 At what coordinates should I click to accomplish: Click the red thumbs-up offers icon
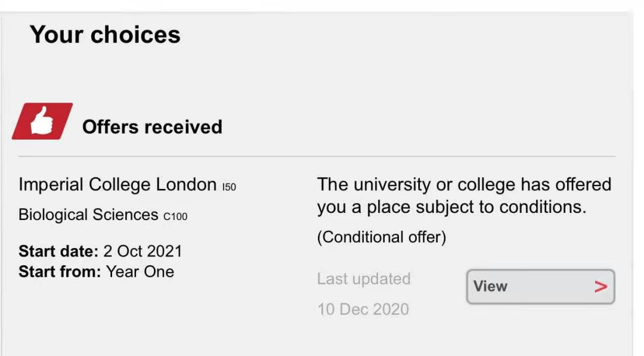(x=42, y=121)
